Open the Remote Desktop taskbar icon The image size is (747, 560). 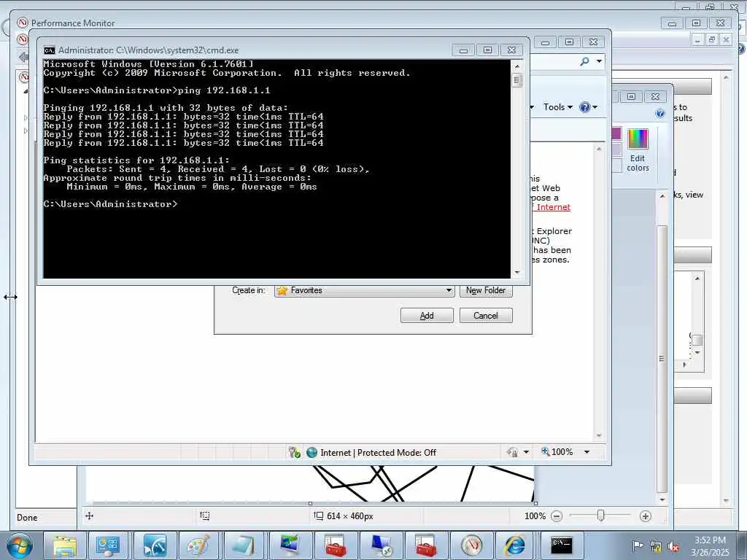click(381, 545)
